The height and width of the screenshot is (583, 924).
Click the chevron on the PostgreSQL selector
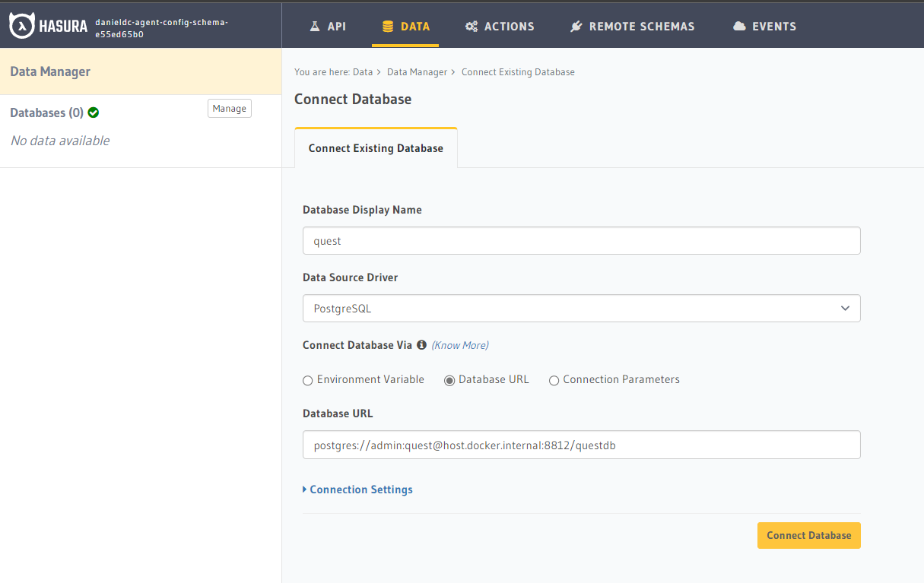[845, 308]
